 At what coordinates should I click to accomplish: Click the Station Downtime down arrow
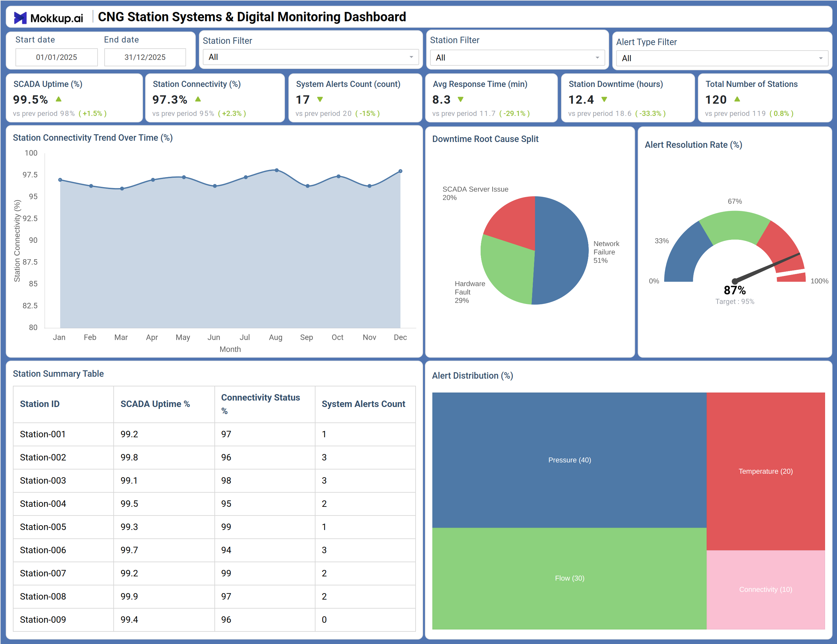click(x=604, y=100)
